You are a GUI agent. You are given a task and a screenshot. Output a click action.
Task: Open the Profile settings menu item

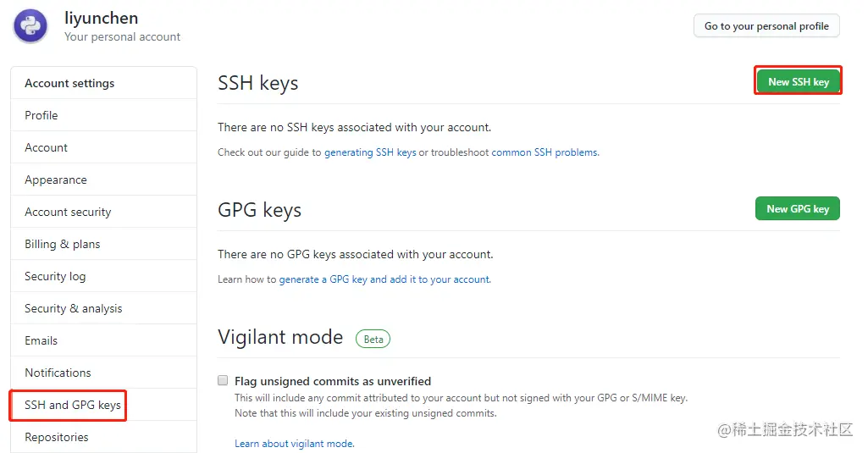coord(41,115)
